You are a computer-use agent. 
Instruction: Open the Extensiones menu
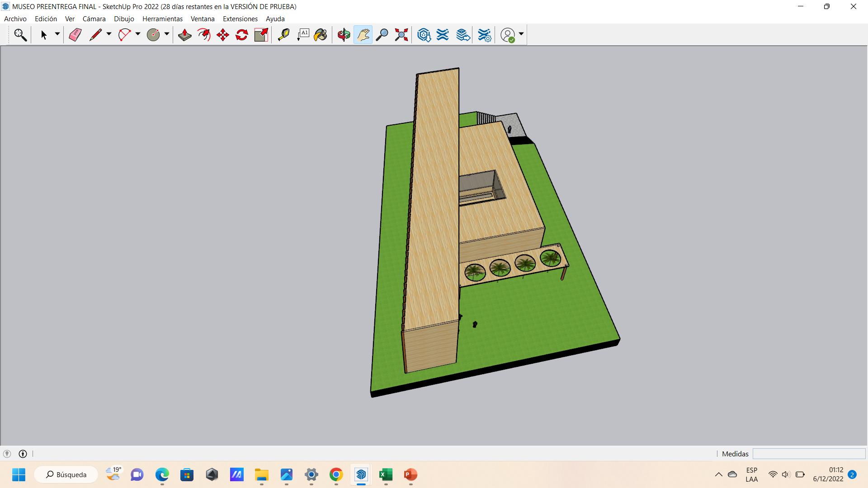240,19
